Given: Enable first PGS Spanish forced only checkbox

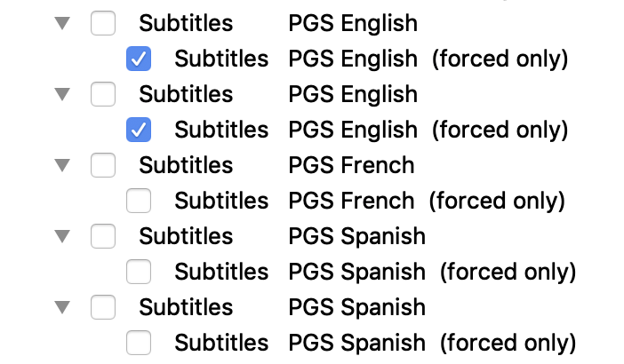Looking at the screenshot, I should click(139, 272).
